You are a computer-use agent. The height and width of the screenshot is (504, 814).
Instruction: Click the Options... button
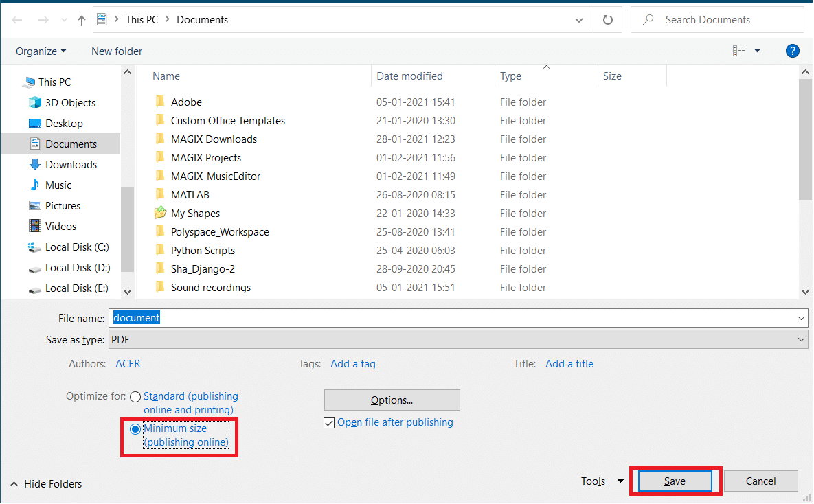(392, 400)
